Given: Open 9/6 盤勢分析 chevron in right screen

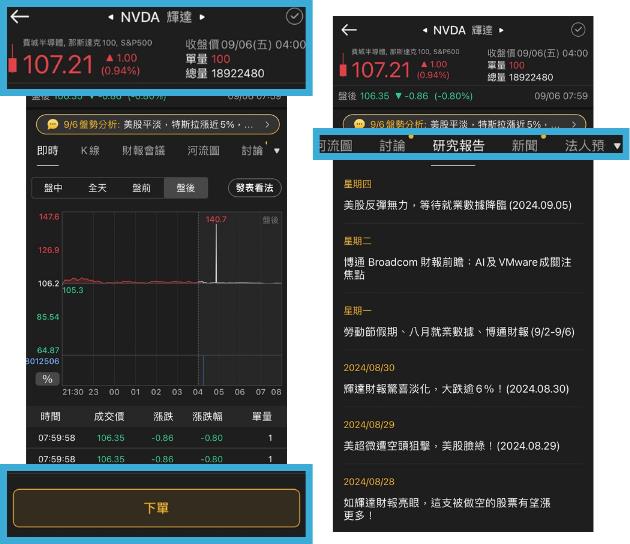Looking at the screenshot, I should point(574,125).
